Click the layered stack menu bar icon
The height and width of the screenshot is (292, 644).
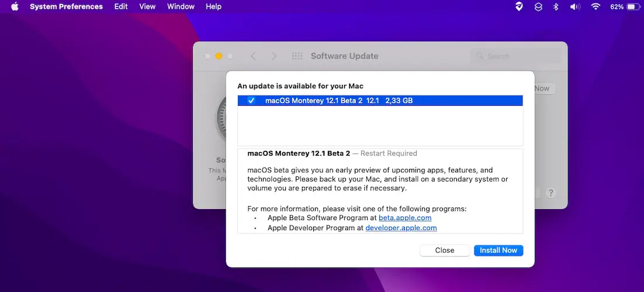tap(538, 6)
